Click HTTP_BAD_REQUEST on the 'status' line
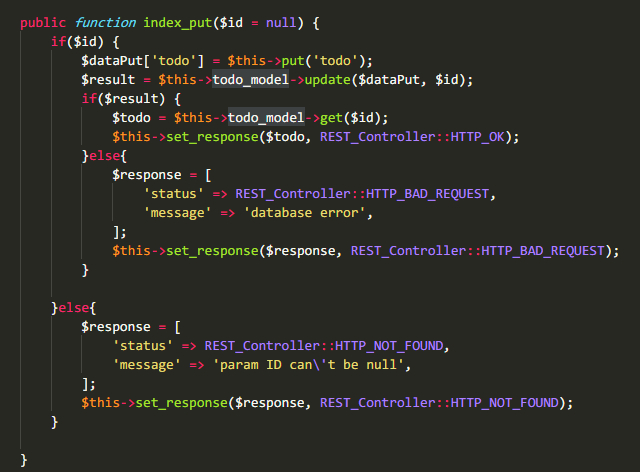Image resolution: width=640 pixels, height=472 pixels. (x=428, y=193)
